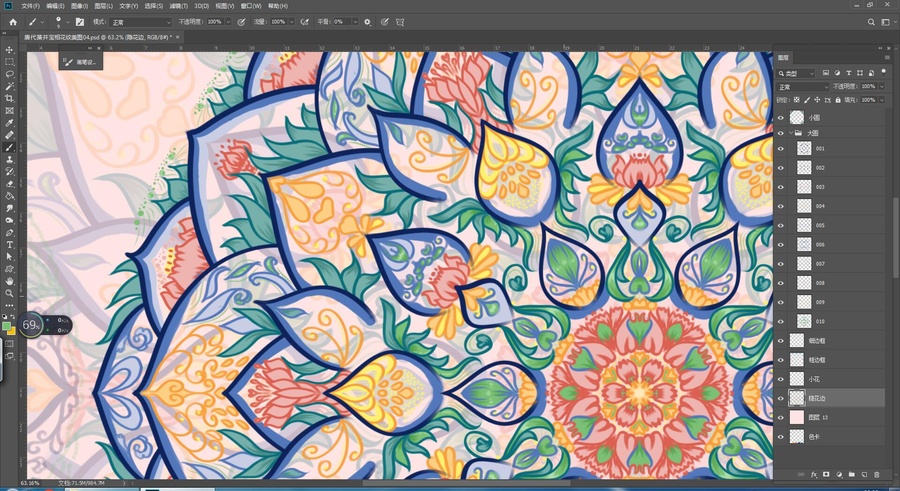Open smoothing options gear icon
This screenshot has width=900, height=491.
[367, 22]
